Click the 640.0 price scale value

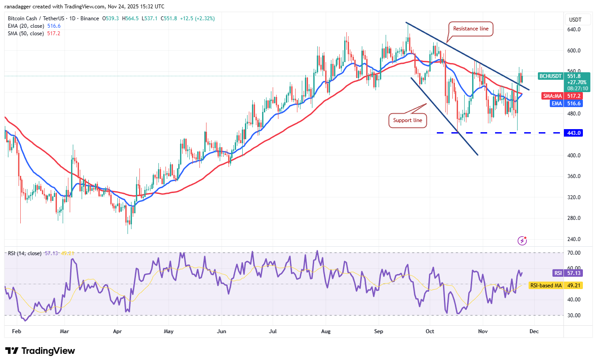574,30
